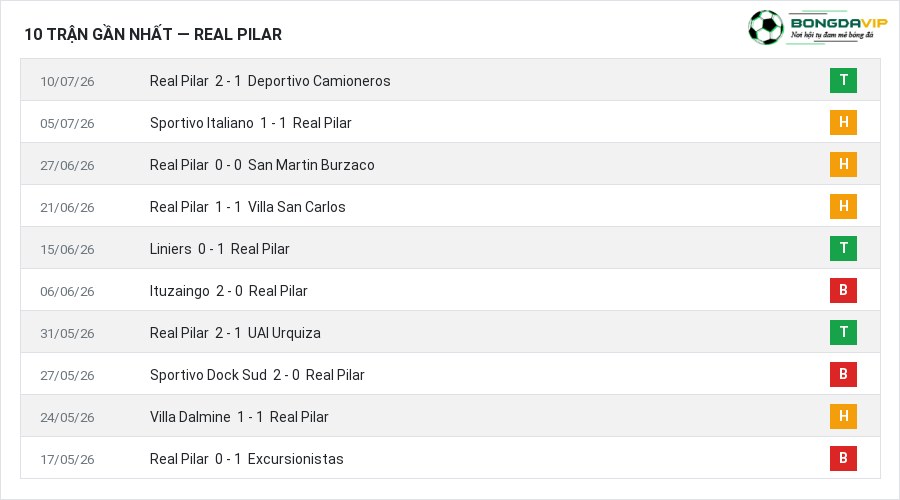Click orange H badge for Sportivo Italiano match
900x500 pixels.
point(843,122)
